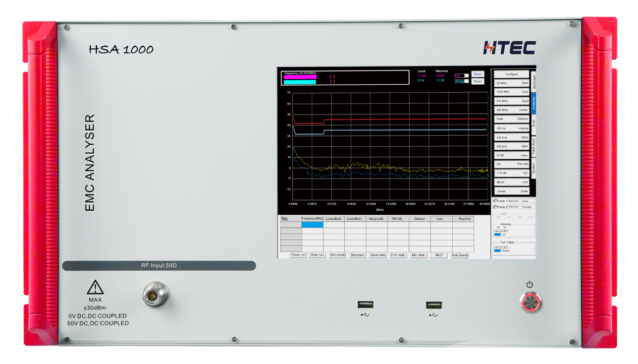This screenshot has width=638, height=364.
Task: Open the Table Scan tab
Action: point(534,146)
